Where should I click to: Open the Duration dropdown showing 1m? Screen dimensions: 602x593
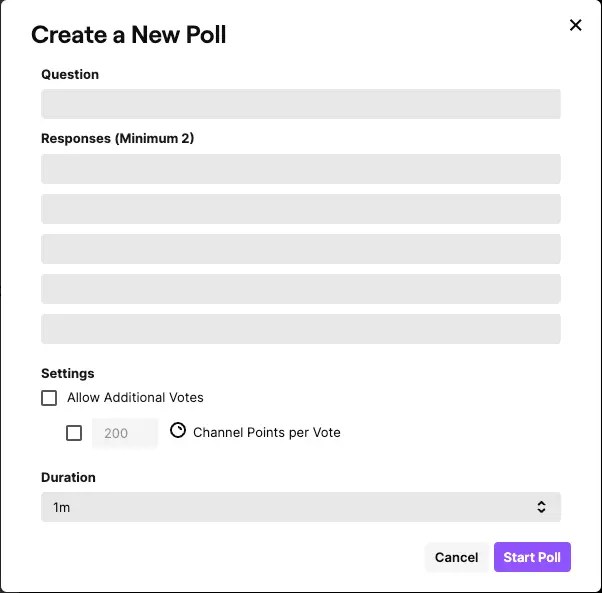(300, 507)
